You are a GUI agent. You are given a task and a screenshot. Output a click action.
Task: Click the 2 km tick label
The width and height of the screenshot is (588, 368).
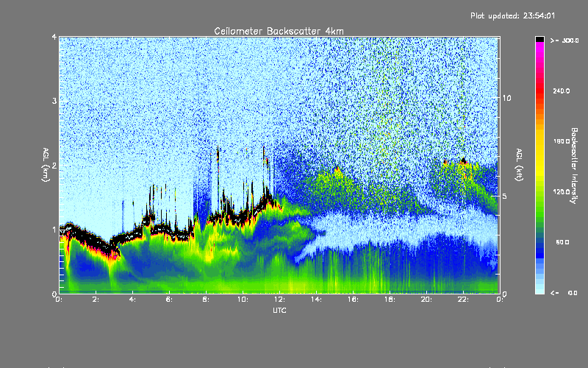[54, 165]
